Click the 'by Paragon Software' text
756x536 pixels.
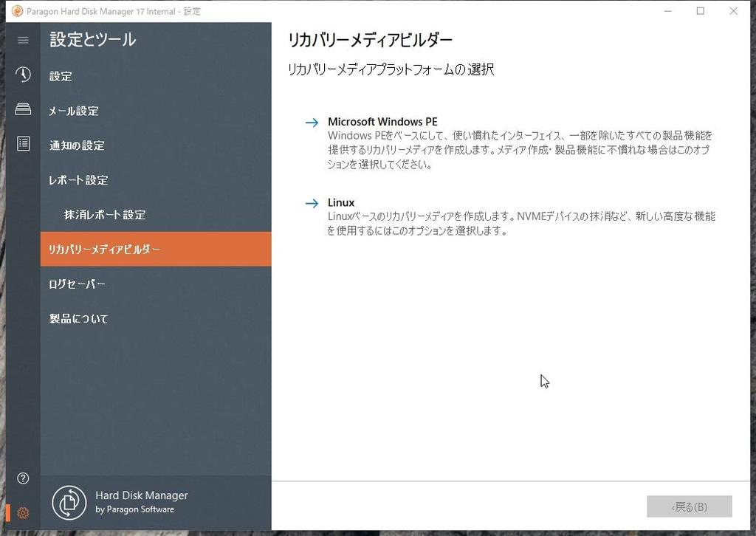click(x=134, y=509)
